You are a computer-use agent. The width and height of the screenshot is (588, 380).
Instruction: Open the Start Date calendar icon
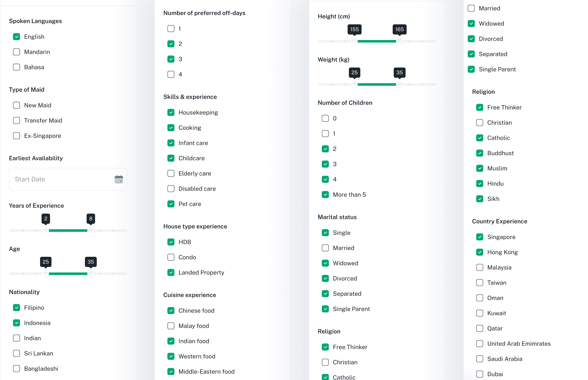point(119,179)
